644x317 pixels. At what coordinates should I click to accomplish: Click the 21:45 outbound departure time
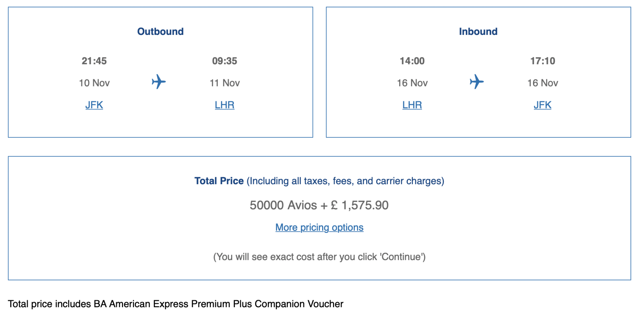pyautogui.click(x=94, y=61)
